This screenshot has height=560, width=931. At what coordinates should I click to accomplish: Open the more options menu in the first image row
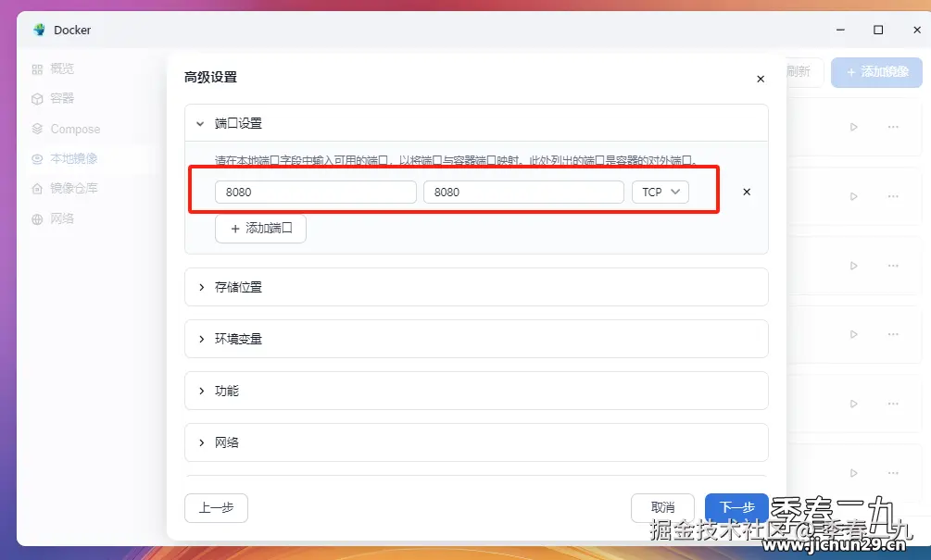pyautogui.click(x=893, y=127)
